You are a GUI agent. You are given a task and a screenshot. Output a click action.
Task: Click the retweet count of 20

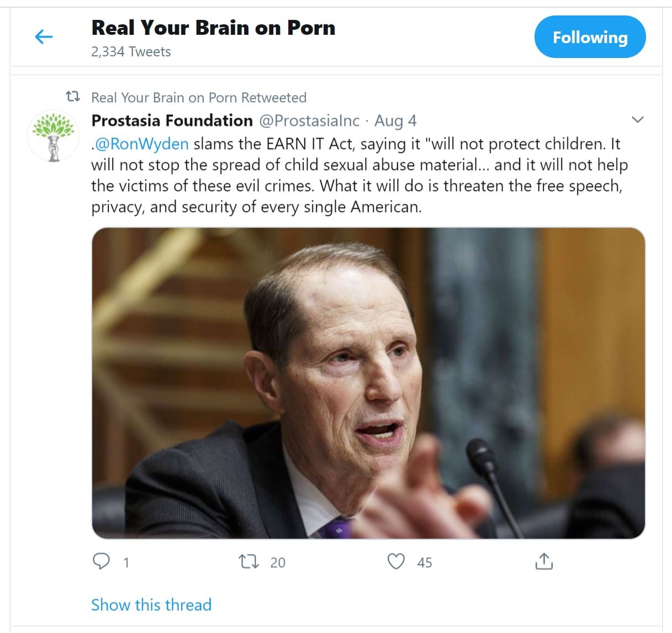click(x=278, y=562)
